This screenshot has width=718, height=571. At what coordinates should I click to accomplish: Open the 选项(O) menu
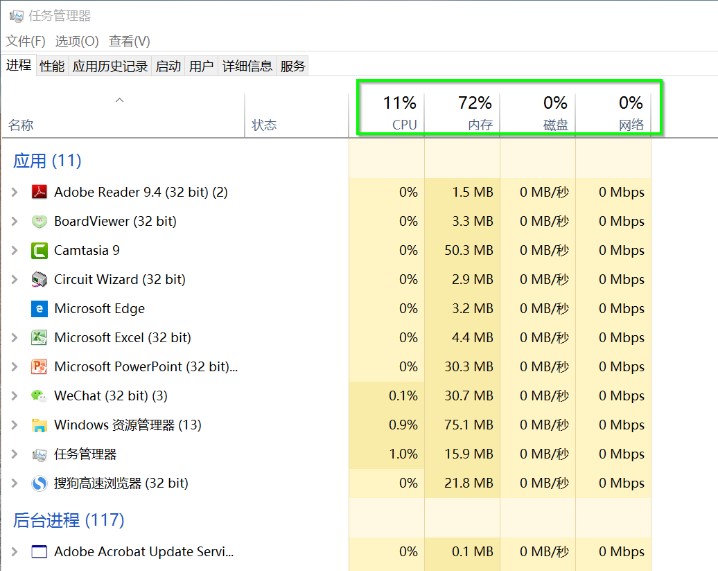(x=77, y=42)
